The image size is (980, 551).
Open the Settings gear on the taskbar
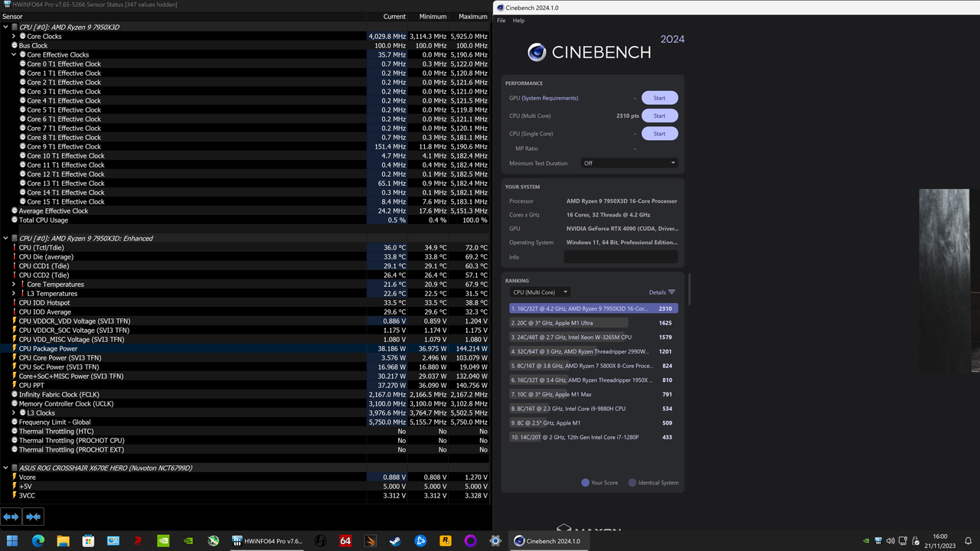tap(495, 541)
